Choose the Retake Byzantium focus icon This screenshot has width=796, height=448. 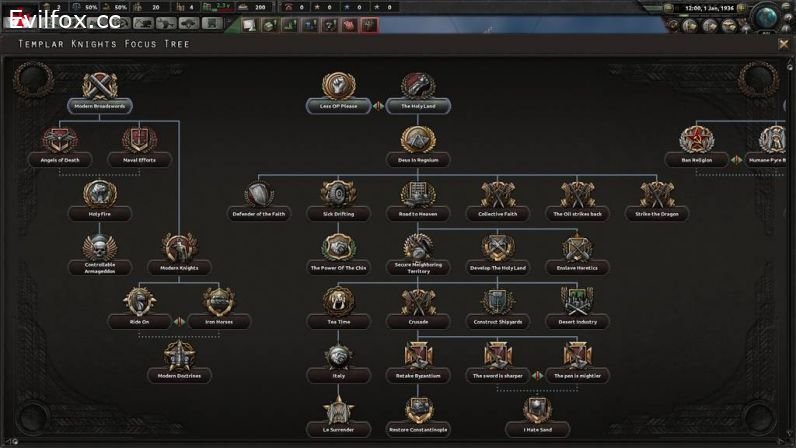tap(418, 356)
